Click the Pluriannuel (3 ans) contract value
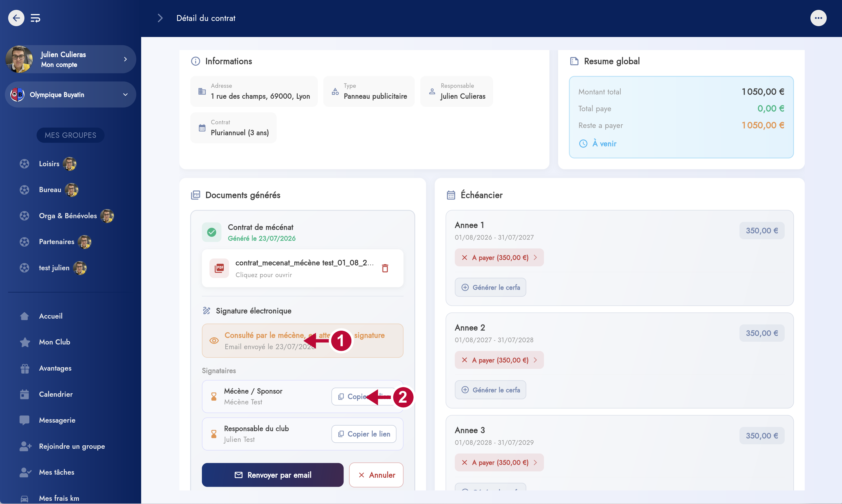Viewport: 842px width, 504px height. pos(240,133)
